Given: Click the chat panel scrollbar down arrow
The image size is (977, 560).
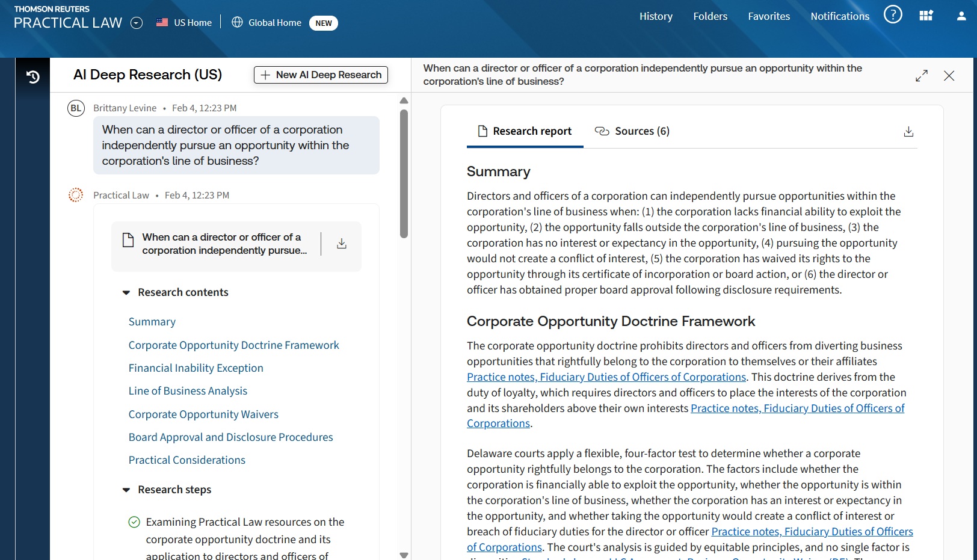Looking at the screenshot, I should [404, 555].
